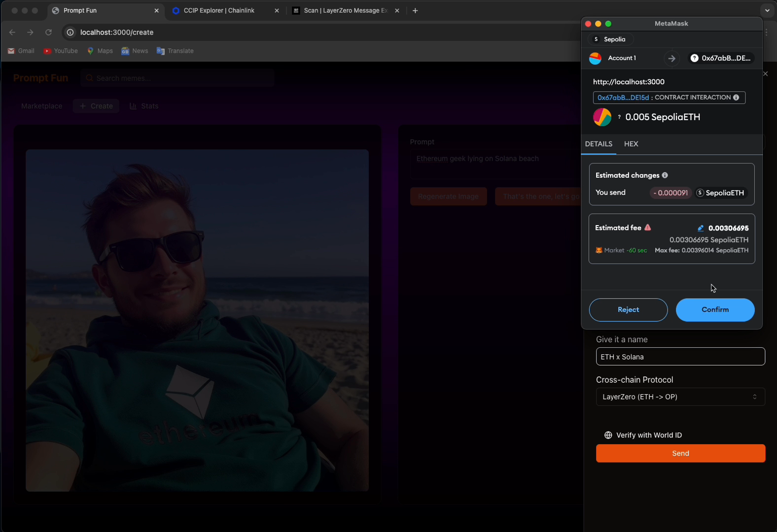
Task: Click the Market fox icon in fee box
Action: (599, 250)
